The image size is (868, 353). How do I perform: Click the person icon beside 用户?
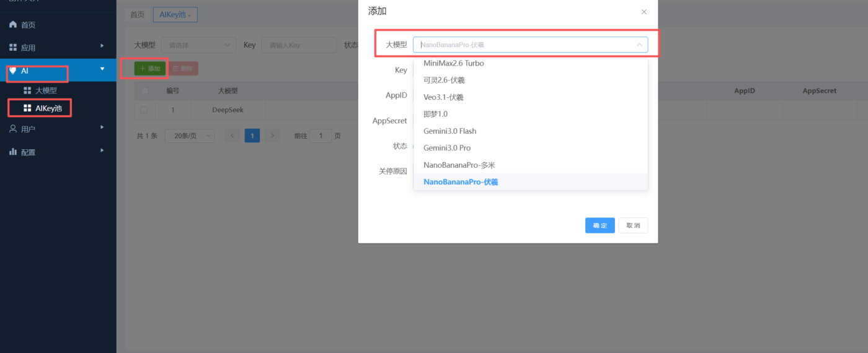point(13,129)
